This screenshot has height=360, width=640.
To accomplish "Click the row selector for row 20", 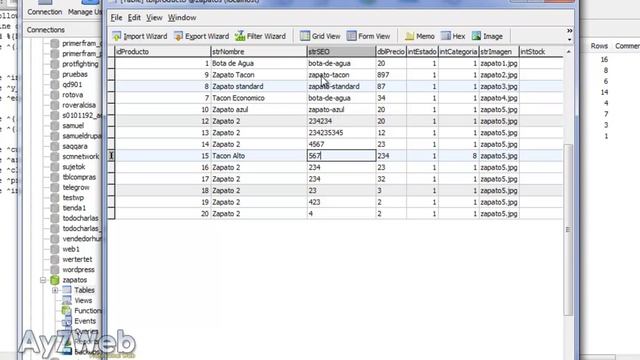I will point(111,213).
